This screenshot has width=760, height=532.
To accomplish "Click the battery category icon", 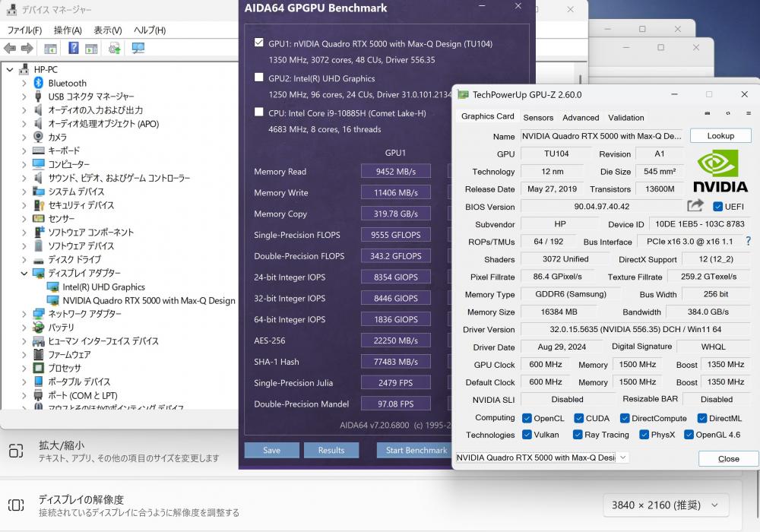I will [x=38, y=327].
